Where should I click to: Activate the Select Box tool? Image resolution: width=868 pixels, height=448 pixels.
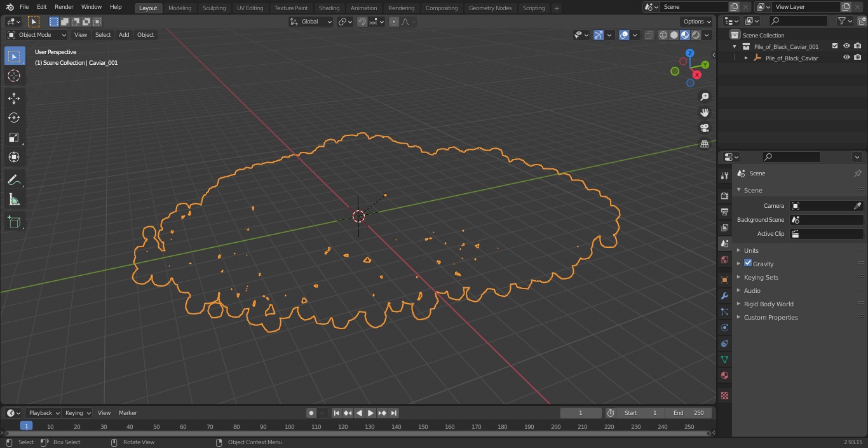(x=14, y=56)
